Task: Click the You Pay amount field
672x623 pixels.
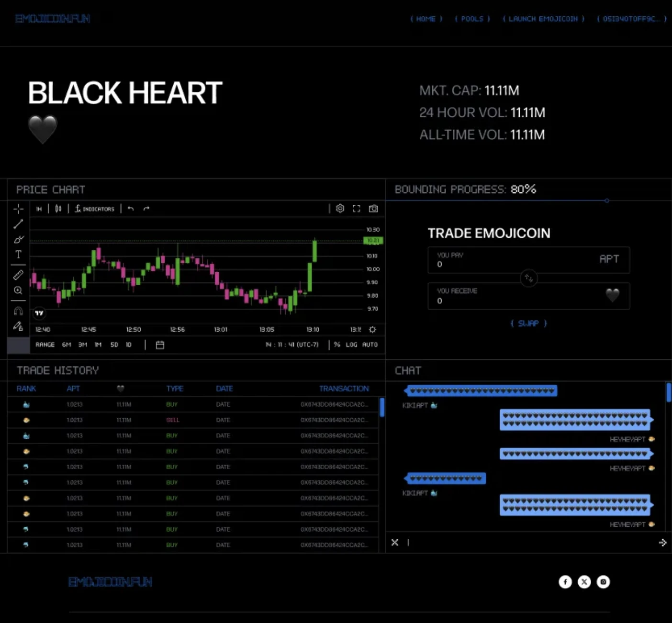Action: click(x=507, y=264)
